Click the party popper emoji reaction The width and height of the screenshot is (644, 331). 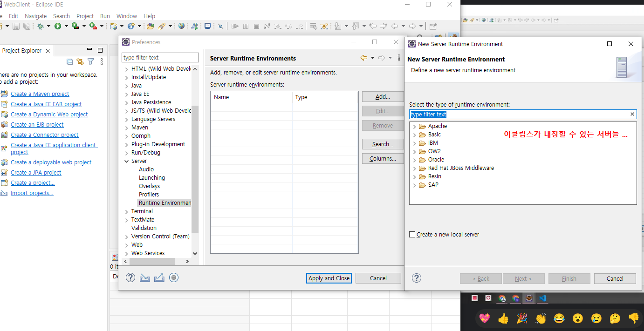(522, 318)
